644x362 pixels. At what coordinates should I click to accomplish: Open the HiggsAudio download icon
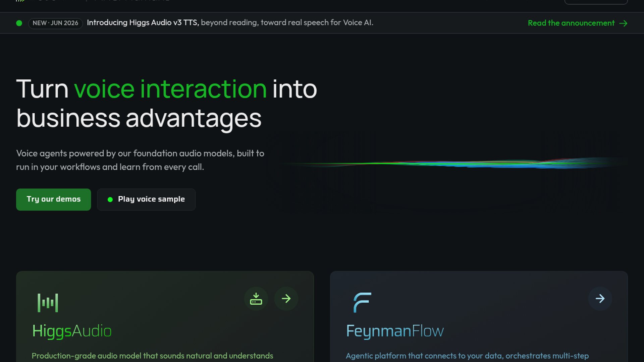(256, 299)
